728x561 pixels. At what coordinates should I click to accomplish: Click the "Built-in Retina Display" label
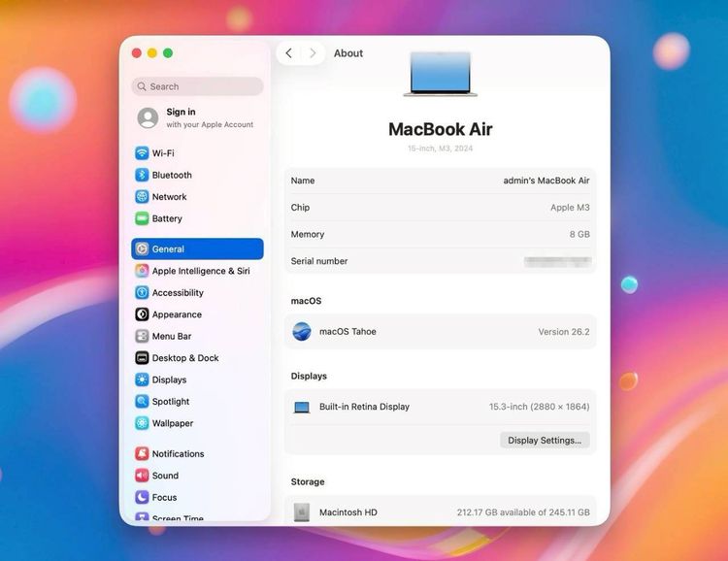[x=364, y=407]
